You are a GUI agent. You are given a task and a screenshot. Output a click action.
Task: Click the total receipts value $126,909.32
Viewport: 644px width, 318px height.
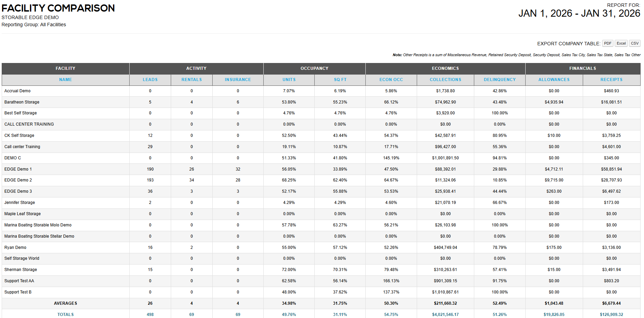coord(611,314)
